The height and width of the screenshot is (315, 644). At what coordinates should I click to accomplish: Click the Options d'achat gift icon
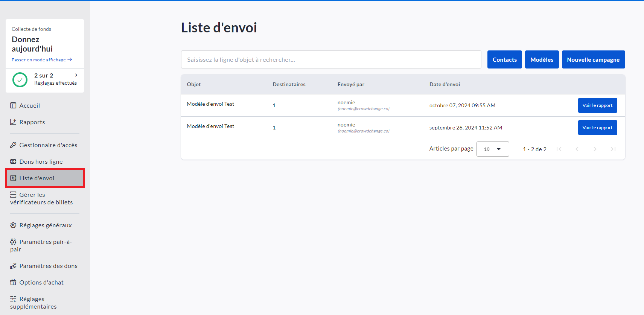point(13,282)
